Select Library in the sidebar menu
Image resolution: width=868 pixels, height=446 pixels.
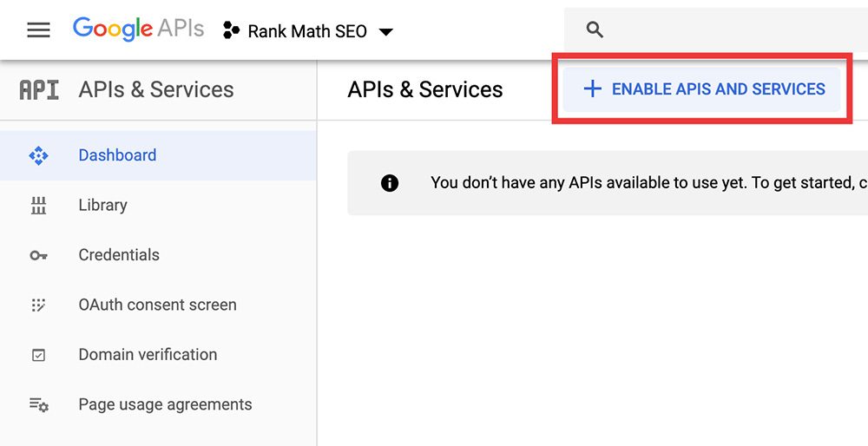pos(102,206)
